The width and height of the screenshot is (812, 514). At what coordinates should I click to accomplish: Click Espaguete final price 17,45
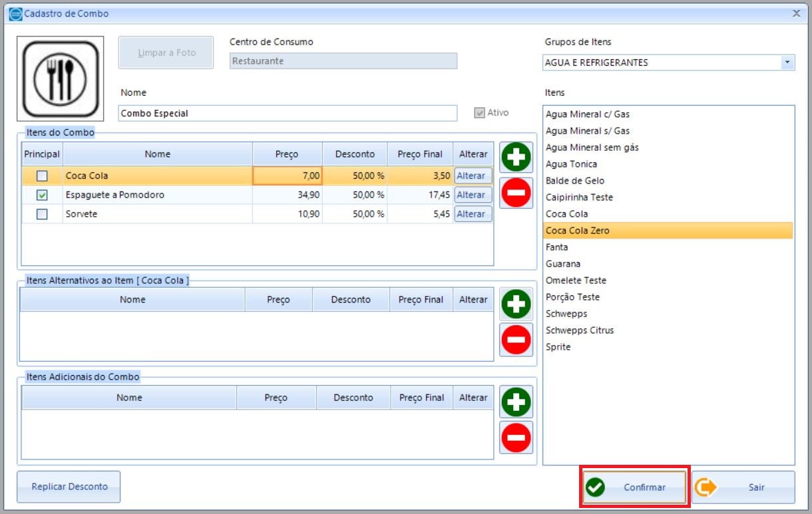point(421,195)
